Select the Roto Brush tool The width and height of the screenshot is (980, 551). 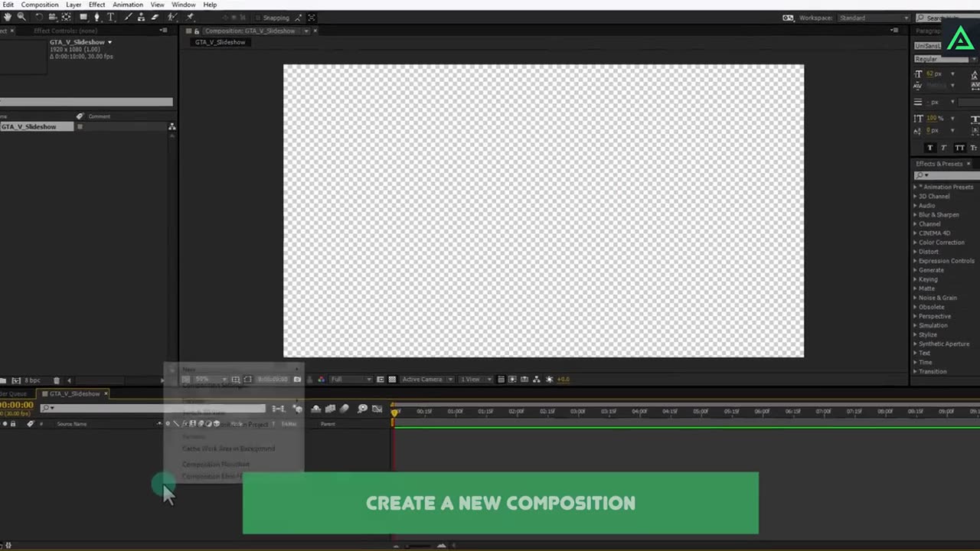(172, 17)
